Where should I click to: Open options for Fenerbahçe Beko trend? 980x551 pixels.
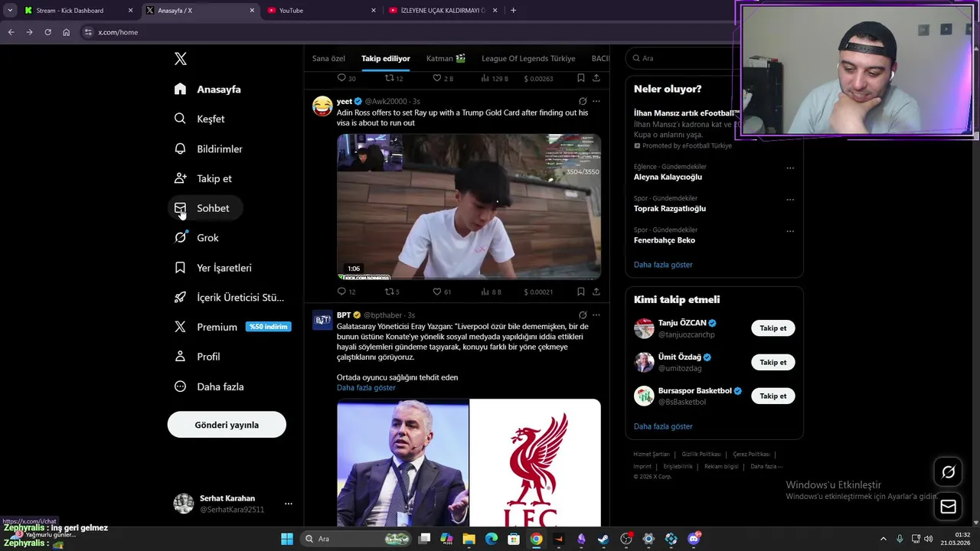(790, 231)
